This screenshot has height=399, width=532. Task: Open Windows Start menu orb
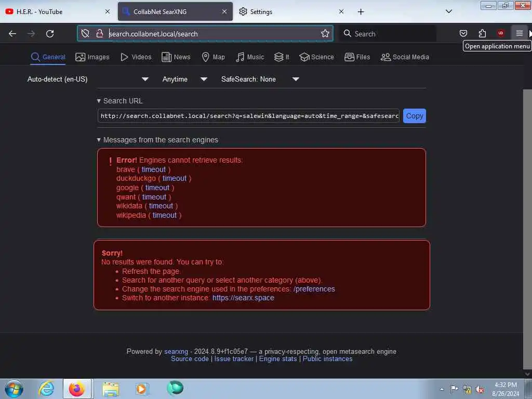14,389
